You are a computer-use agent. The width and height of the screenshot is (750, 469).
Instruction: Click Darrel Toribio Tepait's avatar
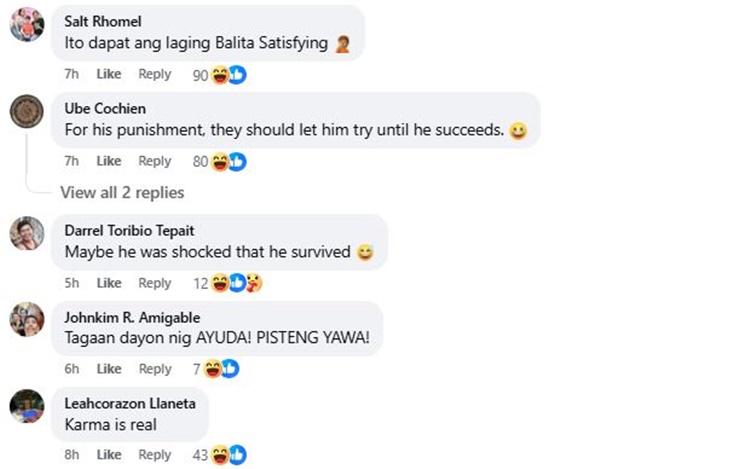[x=26, y=233]
